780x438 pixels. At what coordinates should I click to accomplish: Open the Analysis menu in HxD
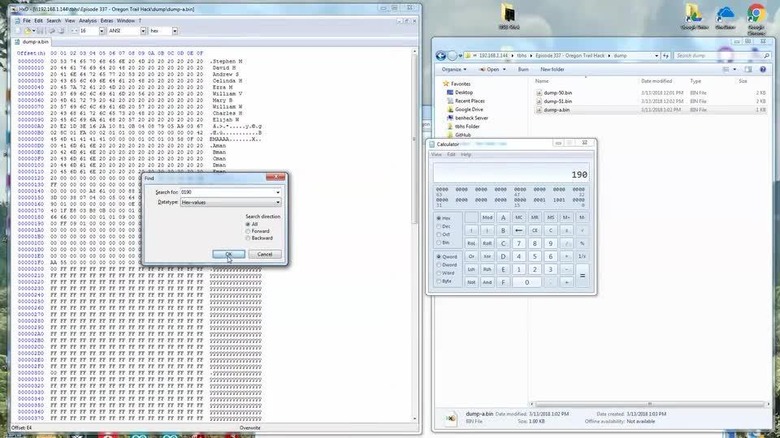(x=87, y=20)
